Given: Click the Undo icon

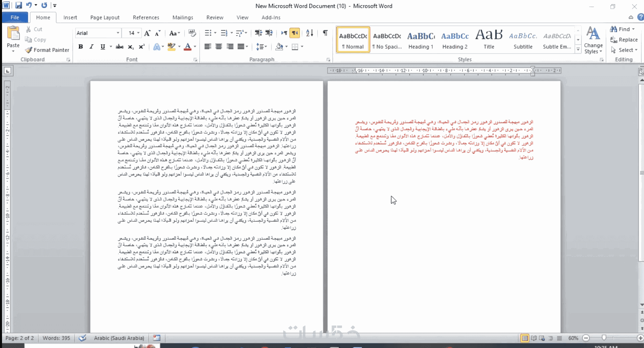Looking at the screenshot, I should pyautogui.click(x=29, y=5).
